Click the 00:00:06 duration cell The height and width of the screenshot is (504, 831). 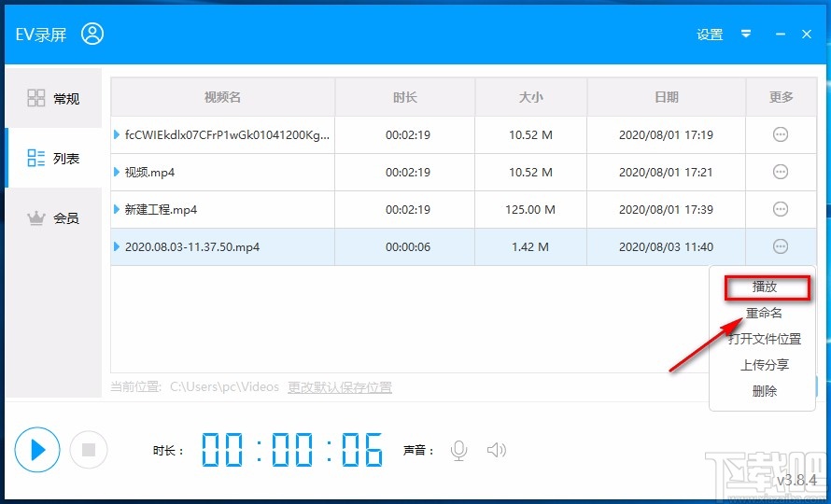(x=407, y=246)
